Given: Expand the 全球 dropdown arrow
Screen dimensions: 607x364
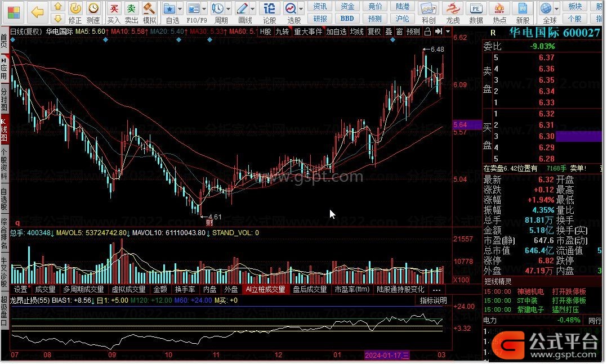Looking at the screenshot, I should click(557, 8).
